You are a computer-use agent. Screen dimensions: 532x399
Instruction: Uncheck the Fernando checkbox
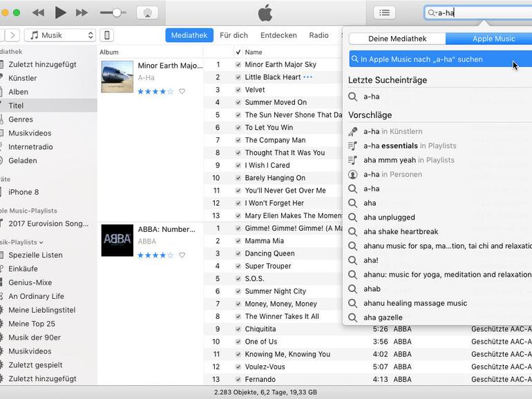238,380
